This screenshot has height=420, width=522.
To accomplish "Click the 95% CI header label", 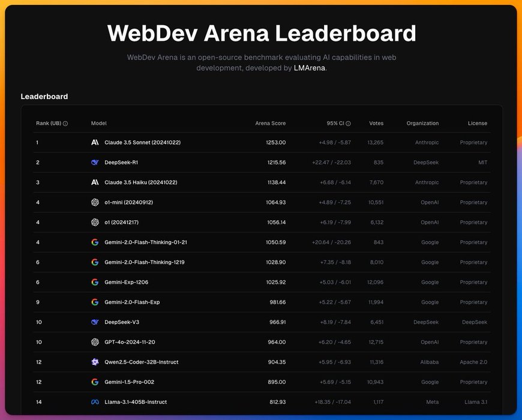I will click(x=335, y=123).
